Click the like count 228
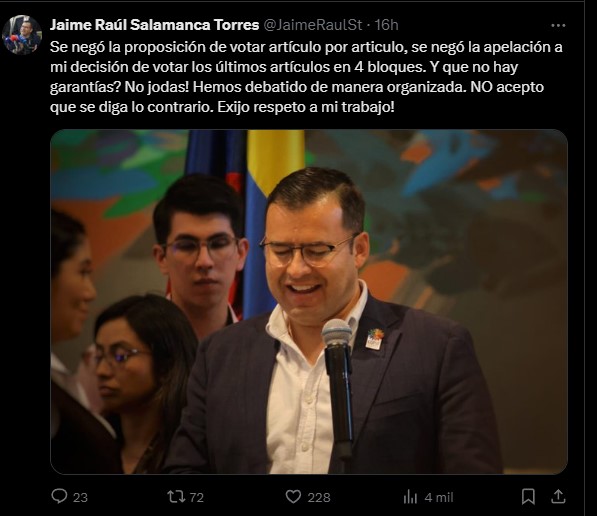597x516 pixels. point(319,497)
